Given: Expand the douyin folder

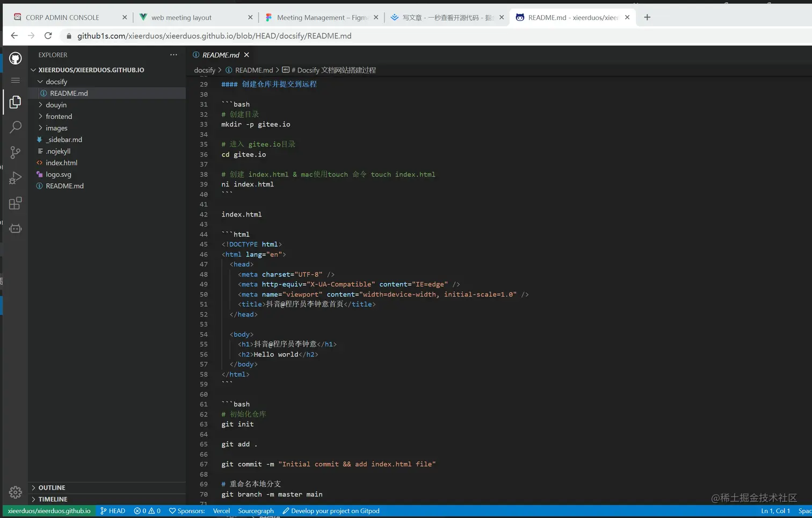Looking at the screenshot, I should click(56, 105).
